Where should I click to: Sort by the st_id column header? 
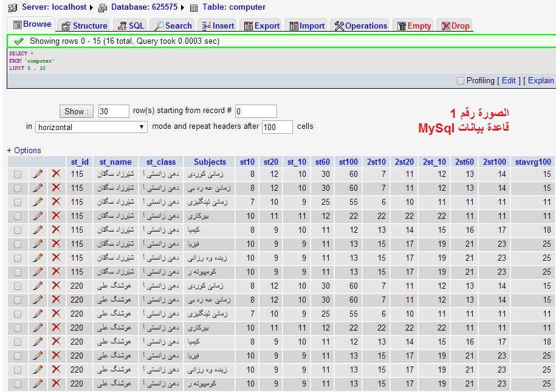click(80, 162)
